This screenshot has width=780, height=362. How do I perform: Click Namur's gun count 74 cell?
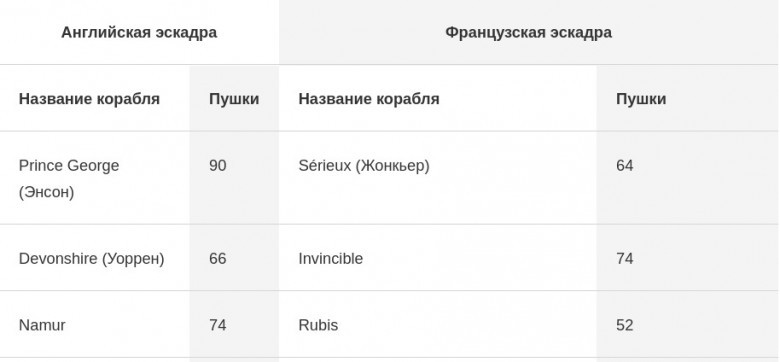[x=234, y=325]
